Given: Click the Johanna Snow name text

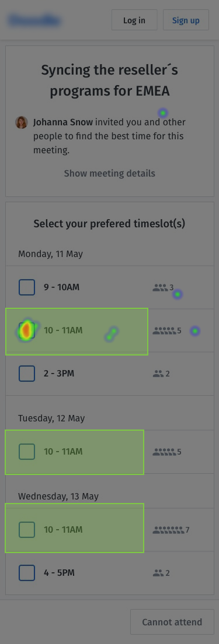Looking at the screenshot, I should click(x=63, y=122).
